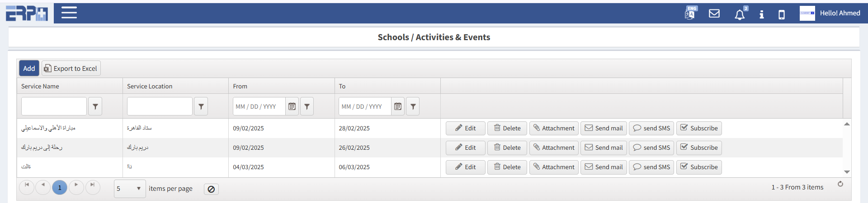This screenshot has height=203, width=868.
Task: Open the From date calendar picker
Action: tap(292, 106)
